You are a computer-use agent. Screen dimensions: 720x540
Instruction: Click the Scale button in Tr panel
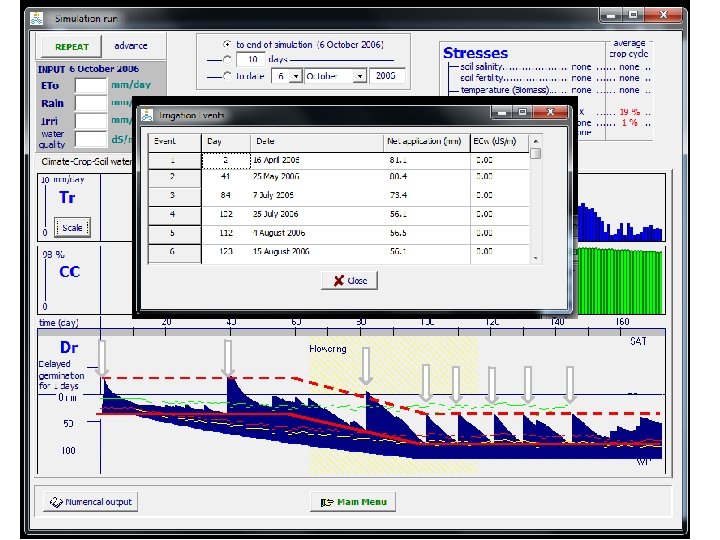coord(72,228)
